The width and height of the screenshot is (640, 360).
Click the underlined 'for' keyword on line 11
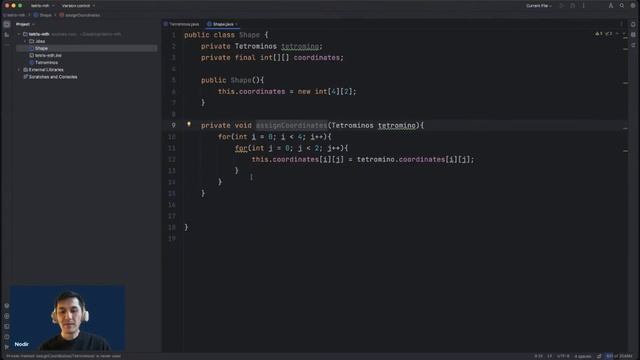pyautogui.click(x=241, y=148)
